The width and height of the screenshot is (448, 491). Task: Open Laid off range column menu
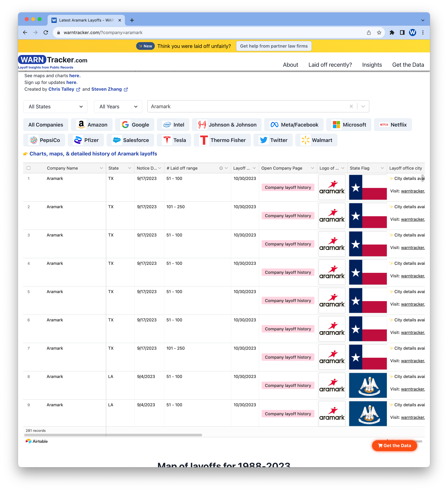(226, 168)
